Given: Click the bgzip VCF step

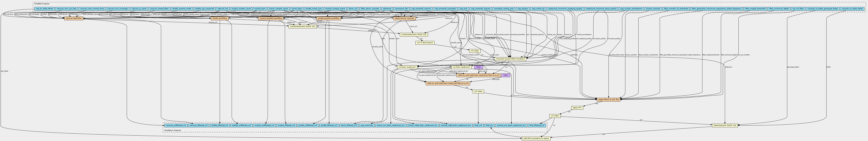Looking at the screenshot, I should [577, 108].
